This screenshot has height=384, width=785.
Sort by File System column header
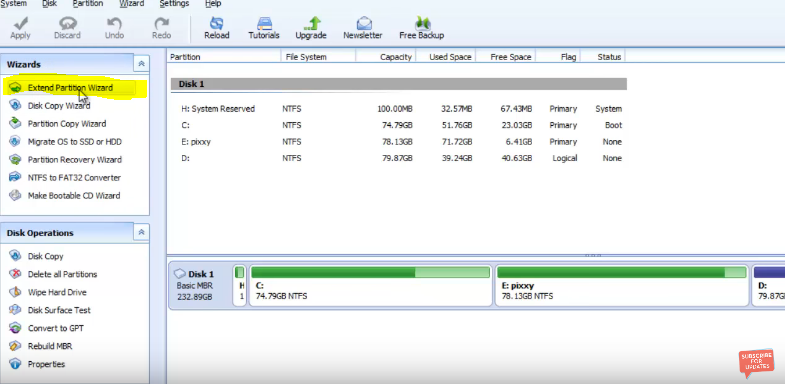(x=318, y=57)
